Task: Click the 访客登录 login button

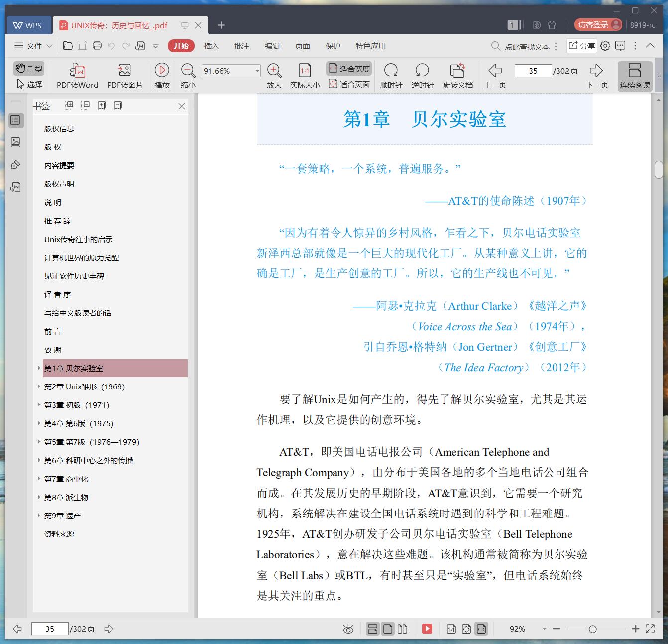Action: click(598, 25)
